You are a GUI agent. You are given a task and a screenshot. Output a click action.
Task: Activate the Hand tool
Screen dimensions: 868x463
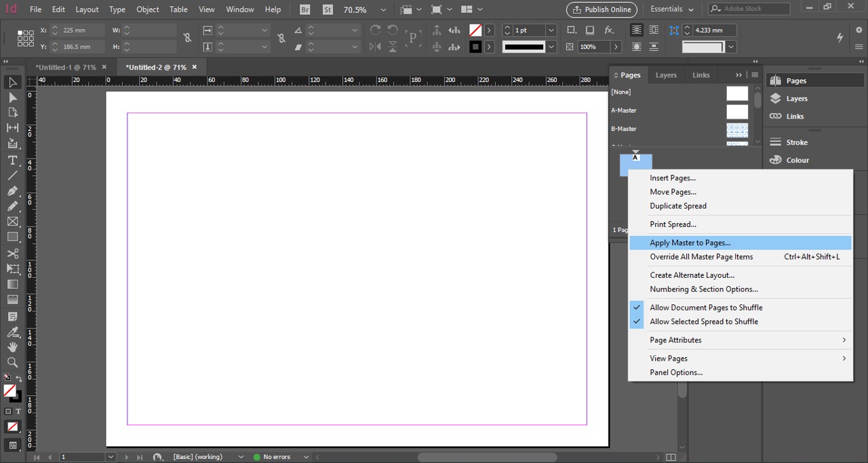12,347
